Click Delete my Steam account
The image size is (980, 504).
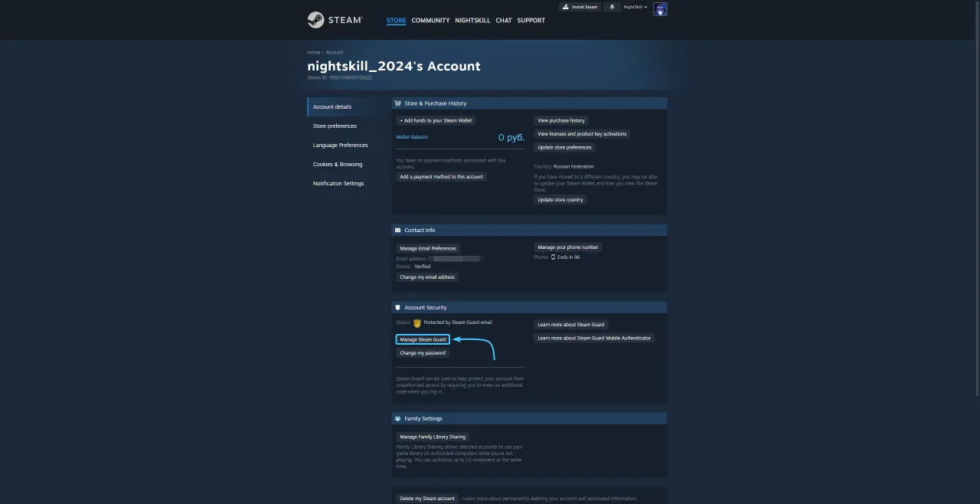coord(427,498)
